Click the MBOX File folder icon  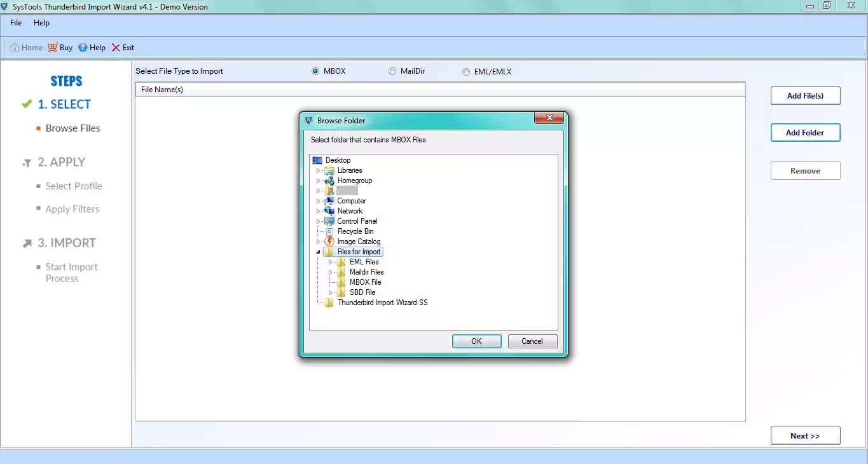point(341,282)
